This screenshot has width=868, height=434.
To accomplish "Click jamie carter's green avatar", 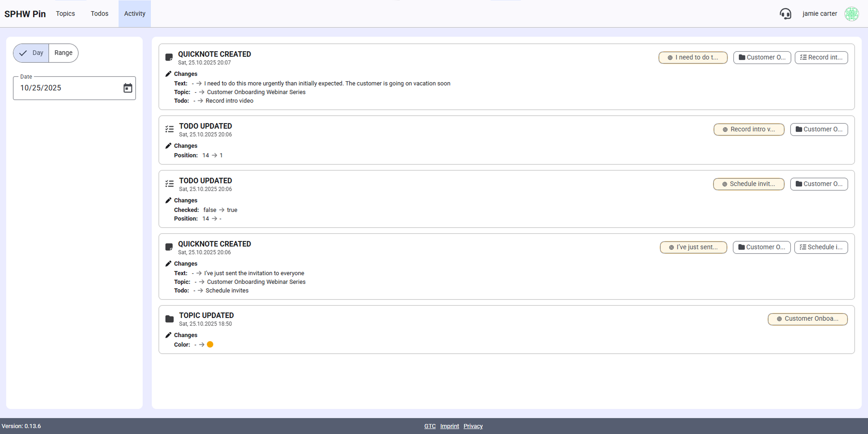I will tap(851, 14).
